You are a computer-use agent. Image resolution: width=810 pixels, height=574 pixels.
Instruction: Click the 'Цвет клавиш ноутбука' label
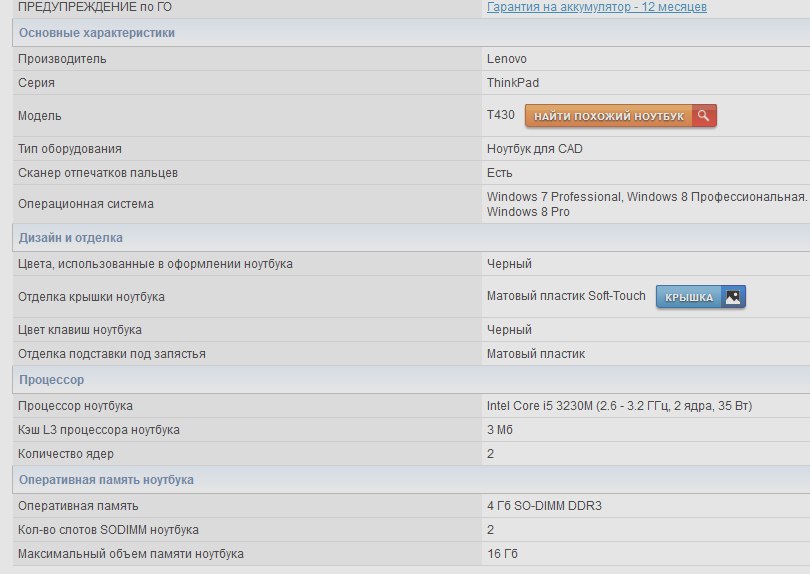(x=80, y=330)
